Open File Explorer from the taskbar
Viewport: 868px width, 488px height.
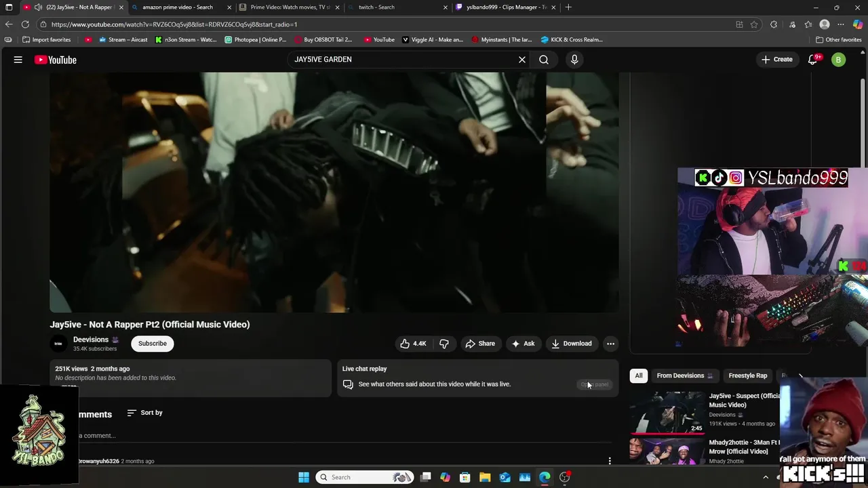point(485,477)
